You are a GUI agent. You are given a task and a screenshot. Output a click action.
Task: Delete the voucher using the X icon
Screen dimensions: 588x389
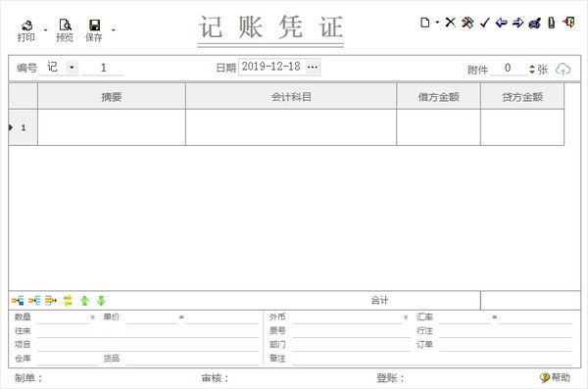pos(451,23)
